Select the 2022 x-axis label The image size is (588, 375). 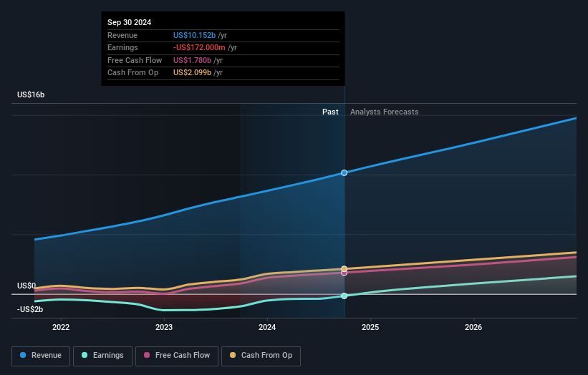pos(61,327)
